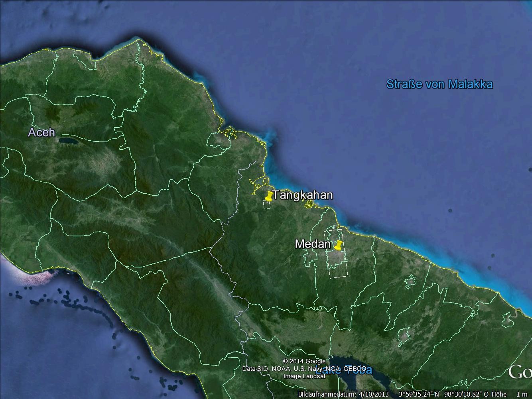Click the Straße von Malakka label
The width and height of the screenshot is (532, 399).
439,84
